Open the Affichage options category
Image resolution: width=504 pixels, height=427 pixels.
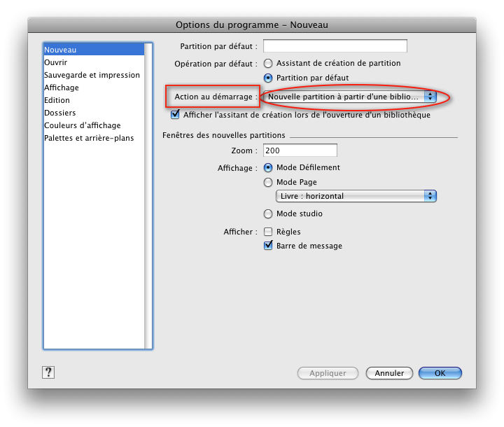62,87
